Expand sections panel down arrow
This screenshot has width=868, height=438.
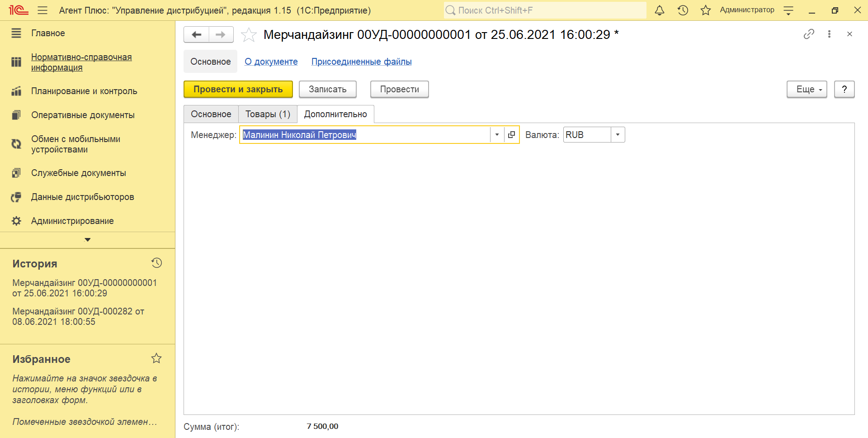(x=88, y=240)
